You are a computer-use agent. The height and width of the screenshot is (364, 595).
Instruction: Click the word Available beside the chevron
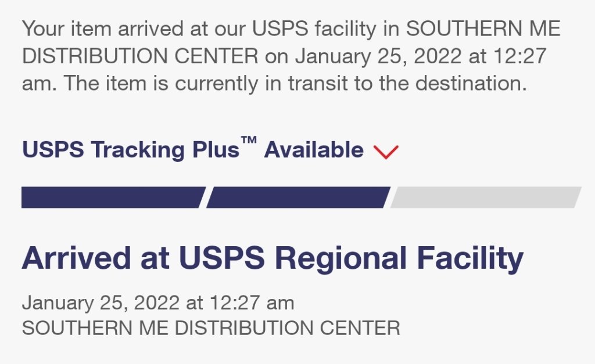click(314, 150)
